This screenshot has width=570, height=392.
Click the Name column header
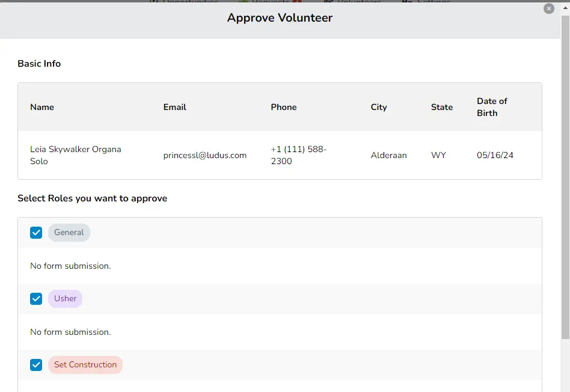(x=42, y=107)
